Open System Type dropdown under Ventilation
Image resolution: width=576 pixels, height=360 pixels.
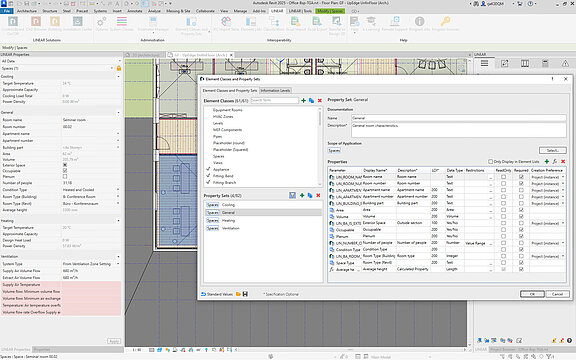pos(118,264)
